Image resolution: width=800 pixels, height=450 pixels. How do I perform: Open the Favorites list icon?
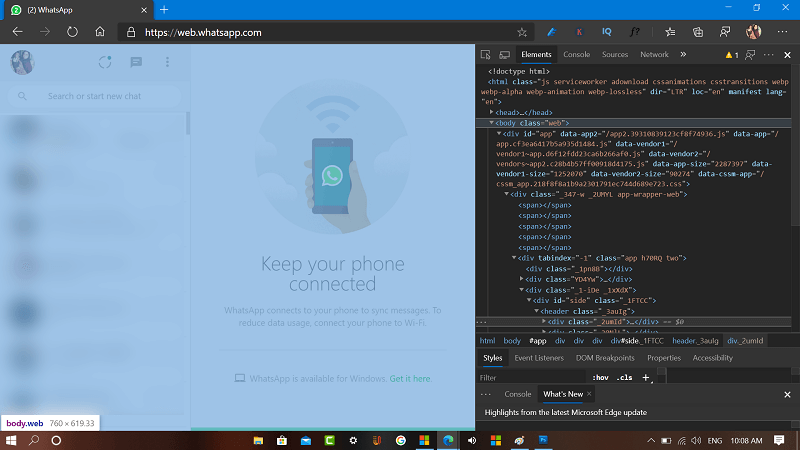(670, 32)
